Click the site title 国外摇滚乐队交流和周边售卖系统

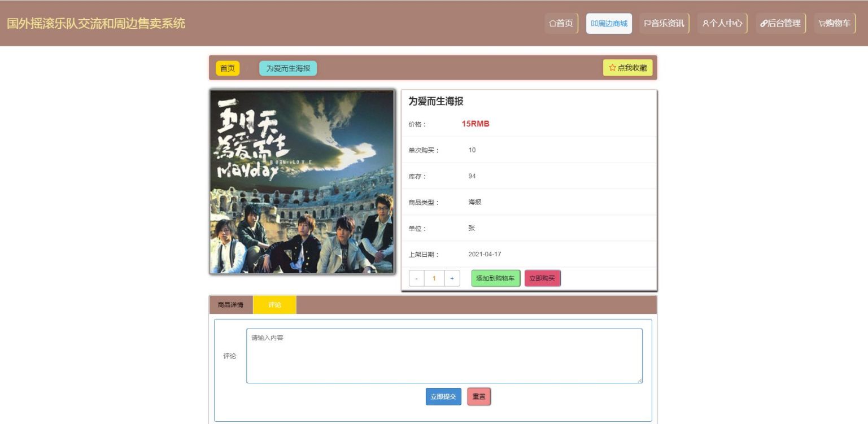pyautogui.click(x=96, y=24)
